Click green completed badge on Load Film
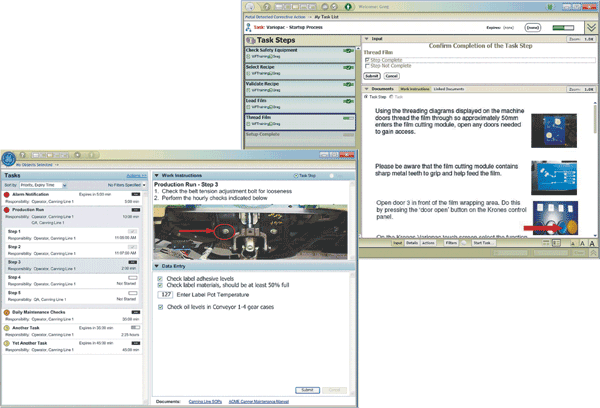Viewport: 600px width, 408px height. pyautogui.click(x=348, y=101)
